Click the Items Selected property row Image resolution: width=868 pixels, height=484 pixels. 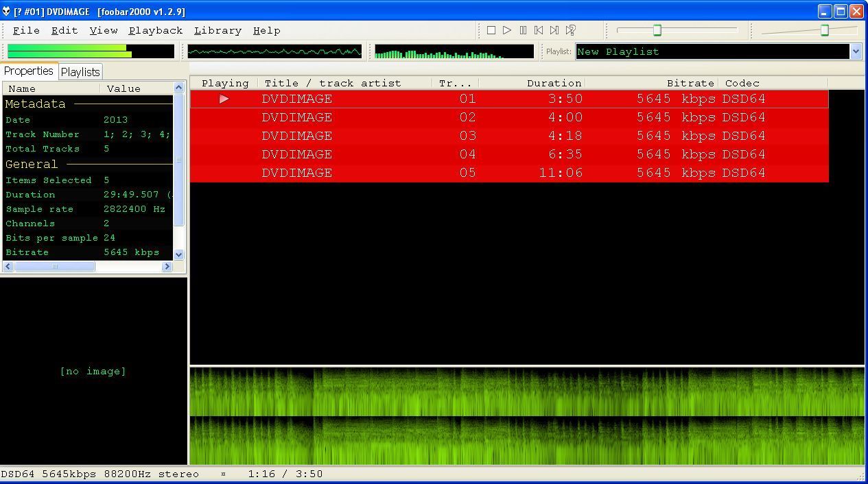(x=88, y=180)
